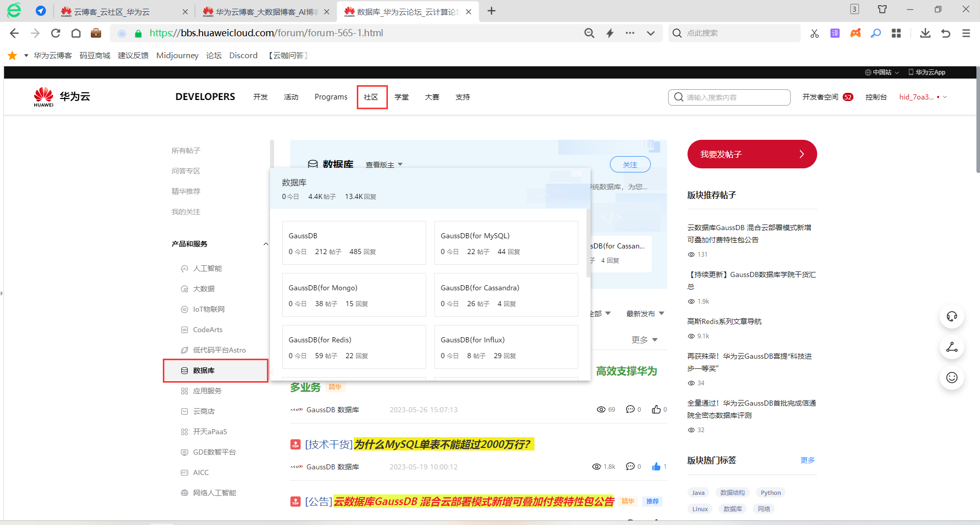Open GaussDB(for Mongo) sub-forum card
980x525 pixels.
[x=354, y=295]
